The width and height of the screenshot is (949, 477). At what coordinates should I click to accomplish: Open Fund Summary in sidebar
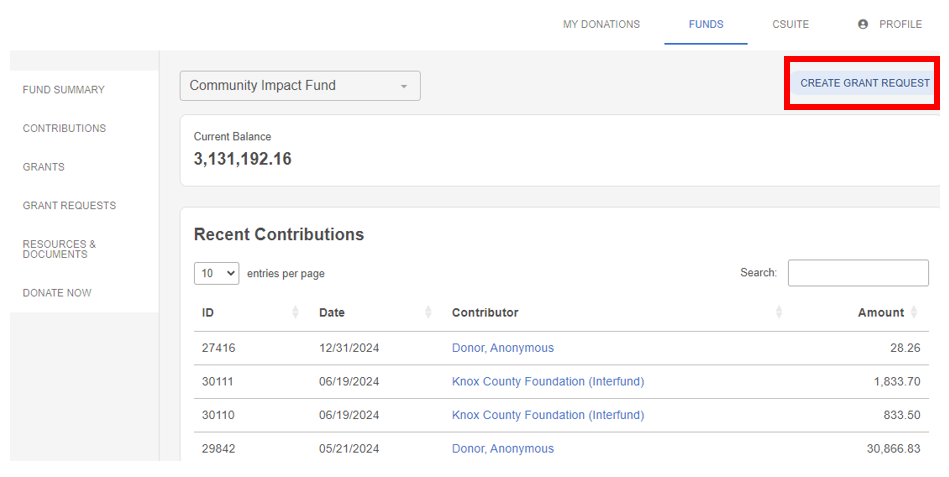(x=64, y=90)
